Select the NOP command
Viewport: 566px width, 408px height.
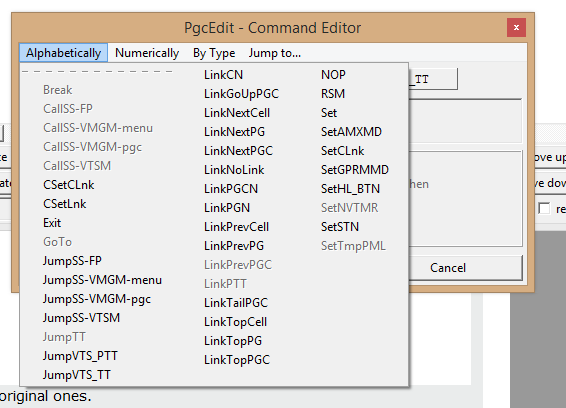(333, 75)
